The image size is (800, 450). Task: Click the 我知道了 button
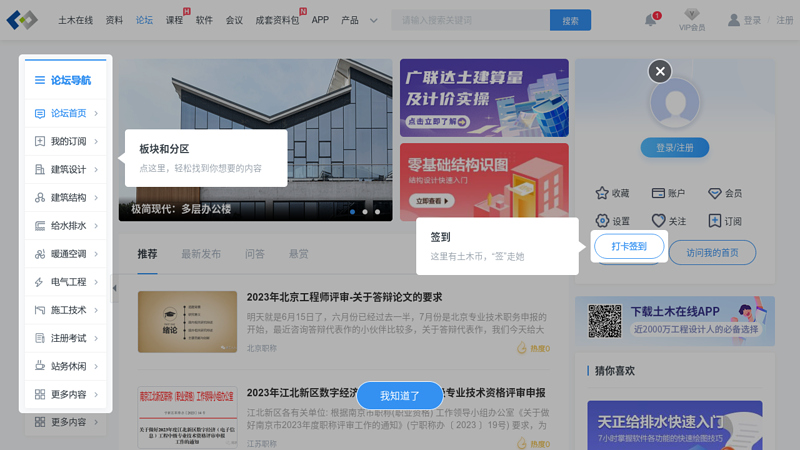click(x=399, y=395)
